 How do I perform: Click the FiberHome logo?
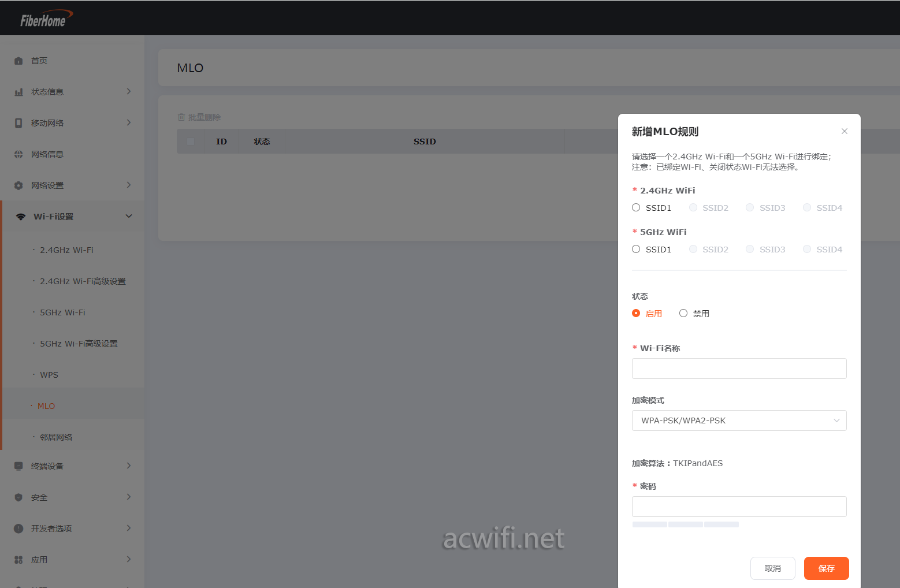[x=46, y=18]
